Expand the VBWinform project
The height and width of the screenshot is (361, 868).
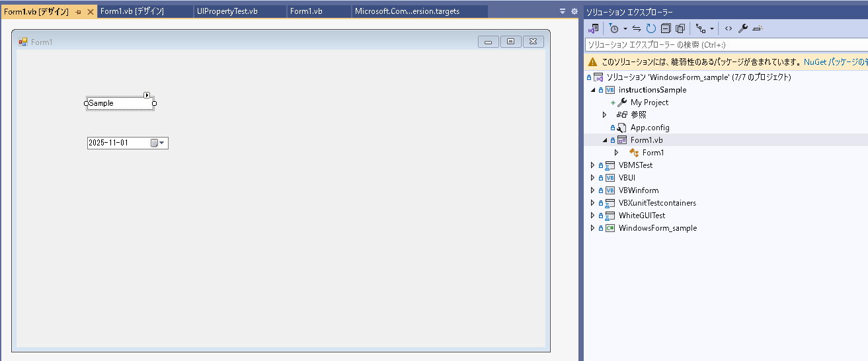592,190
